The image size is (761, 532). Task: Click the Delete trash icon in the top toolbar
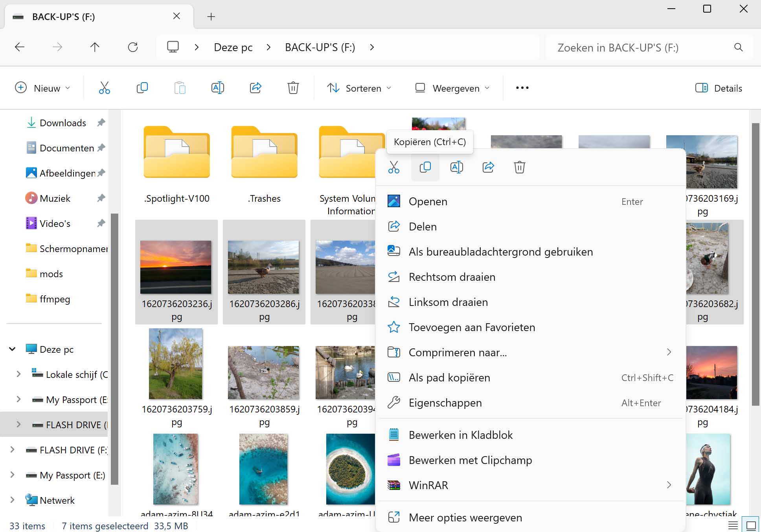tap(293, 88)
